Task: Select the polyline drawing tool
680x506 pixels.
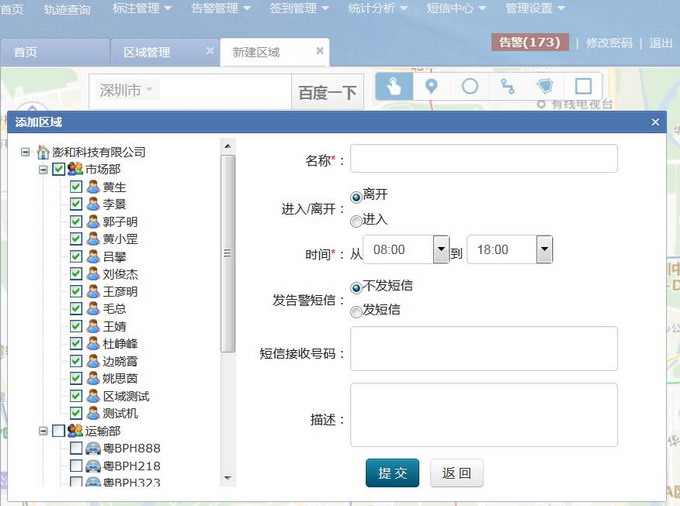Action: coord(508,87)
